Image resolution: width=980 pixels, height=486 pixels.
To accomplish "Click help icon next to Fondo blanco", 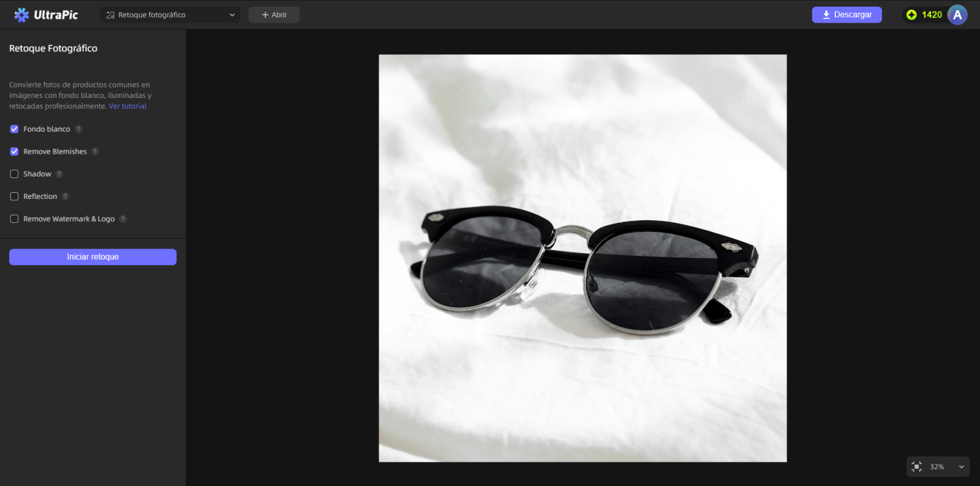I will click(x=78, y=129).
